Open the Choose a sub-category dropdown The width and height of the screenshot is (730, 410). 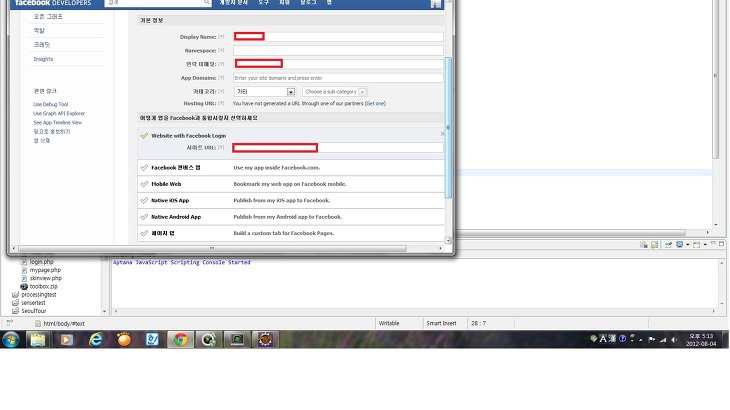335,92
